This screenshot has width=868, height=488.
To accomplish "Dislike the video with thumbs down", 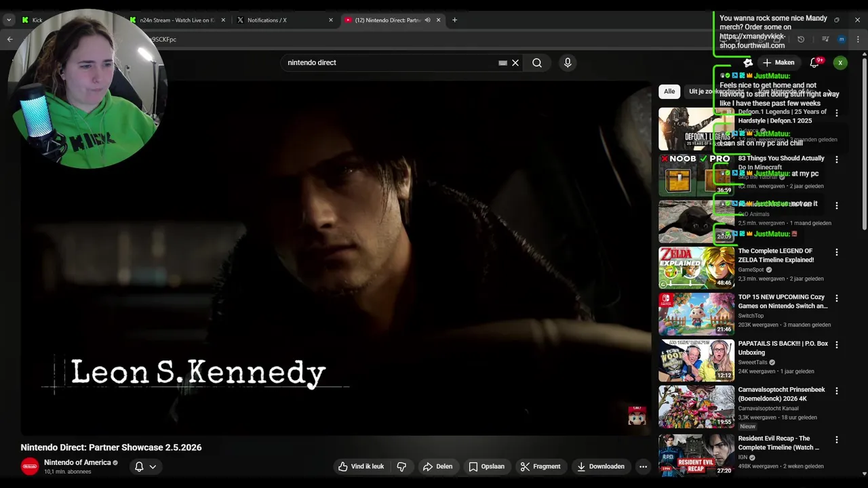I will [x=401, y=466].
